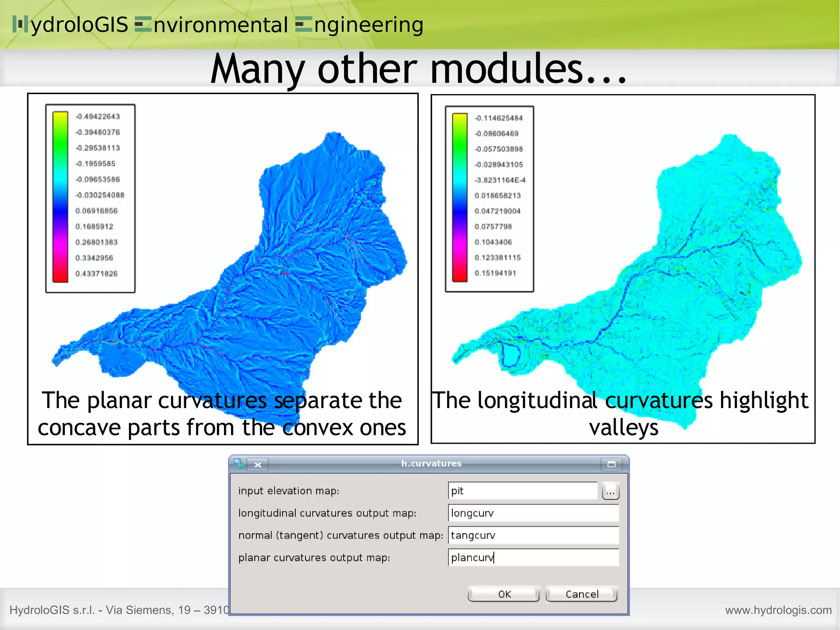Close the h.curvatures dialog with x
This screenshot has height=630, width=840.
258,465
